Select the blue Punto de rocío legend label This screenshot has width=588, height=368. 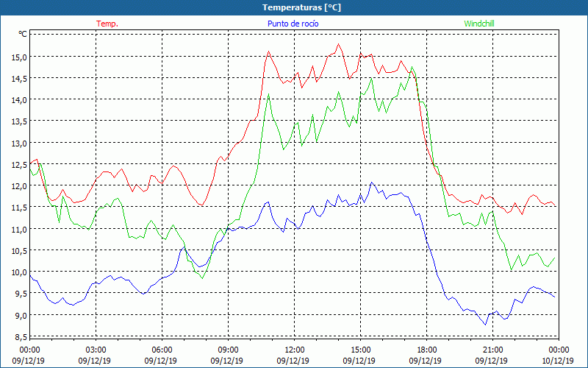(293, 24)
